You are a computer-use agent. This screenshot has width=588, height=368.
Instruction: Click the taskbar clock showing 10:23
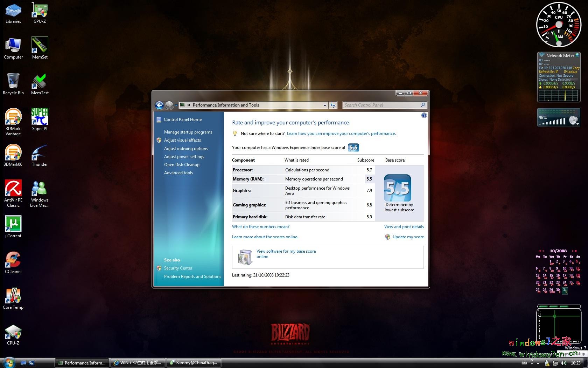coord(575,363)
